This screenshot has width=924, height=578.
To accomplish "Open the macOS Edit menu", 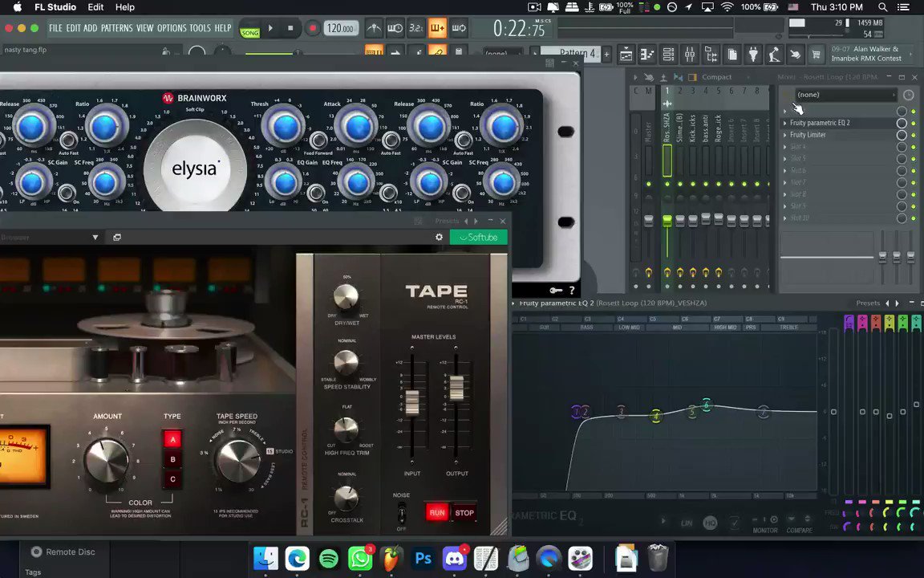I will tap(95, 7).
